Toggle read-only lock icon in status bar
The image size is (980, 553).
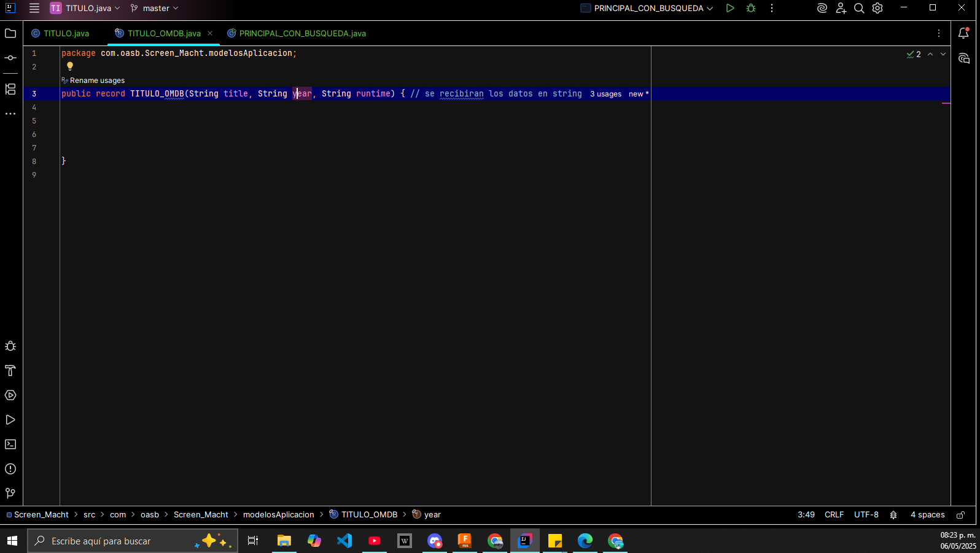(x=961, y=515)
